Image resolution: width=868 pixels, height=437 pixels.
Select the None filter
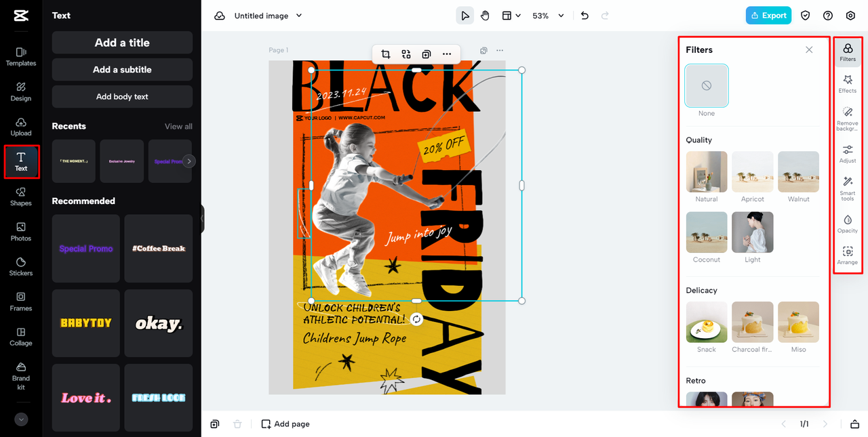coord(707,86)
